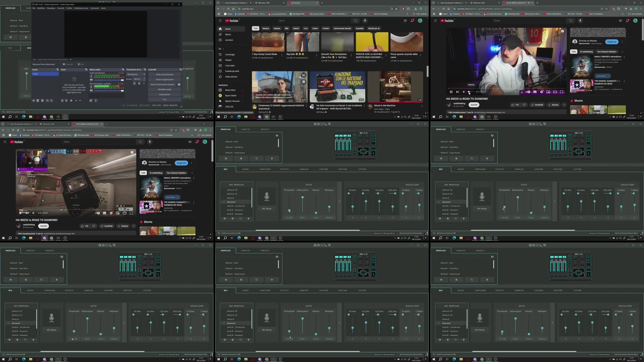Open three-dot menu for Ghost in the Machine

click(422, 106)
